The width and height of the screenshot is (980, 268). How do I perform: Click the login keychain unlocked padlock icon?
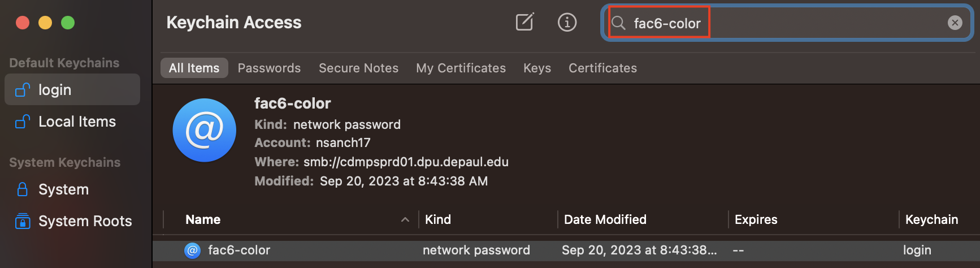pos(23,89)
